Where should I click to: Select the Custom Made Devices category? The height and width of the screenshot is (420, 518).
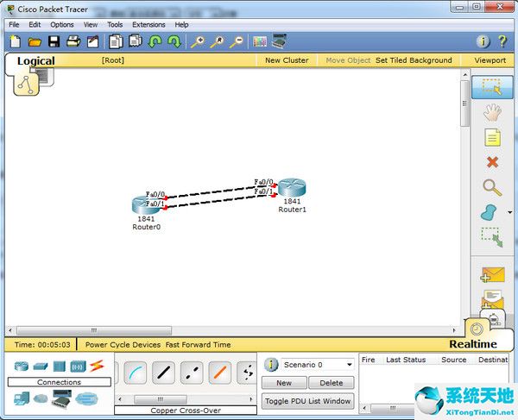(61, 398)
